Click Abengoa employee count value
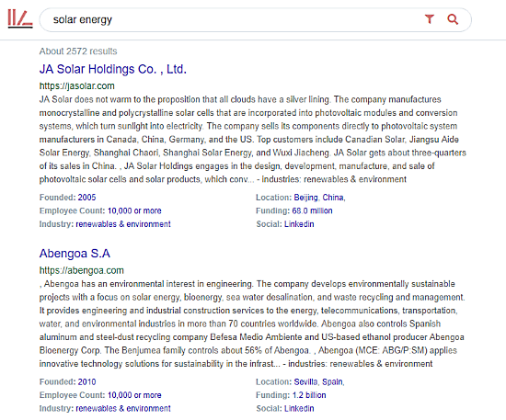The width and height of the screenshot is (506, 420). point(134,395)
